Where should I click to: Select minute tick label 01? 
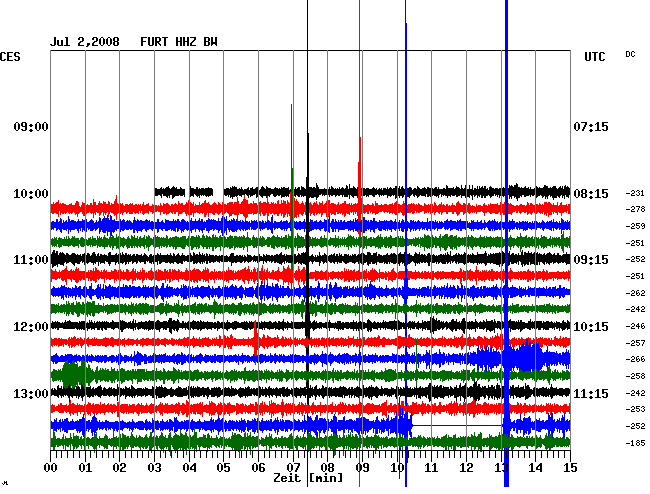(x=85, y=468)
